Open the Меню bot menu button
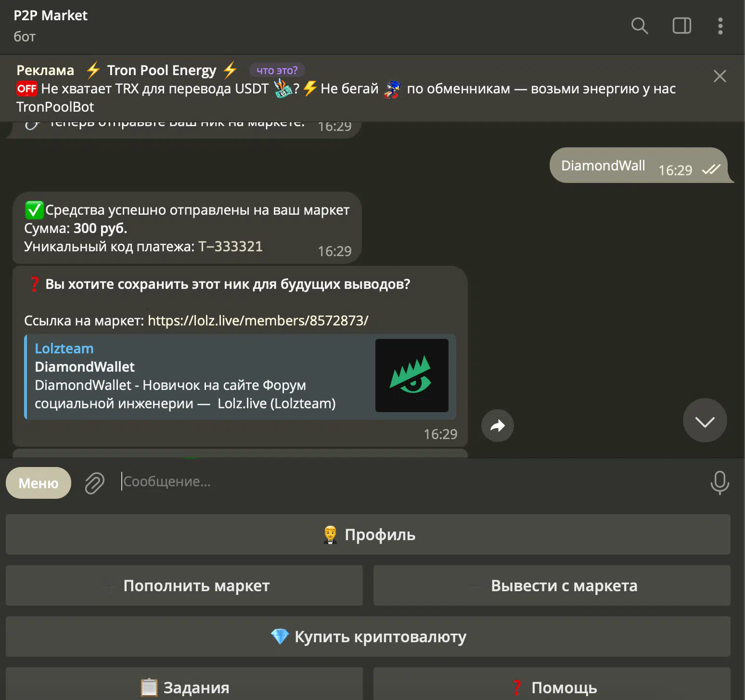 click(39, 483)
